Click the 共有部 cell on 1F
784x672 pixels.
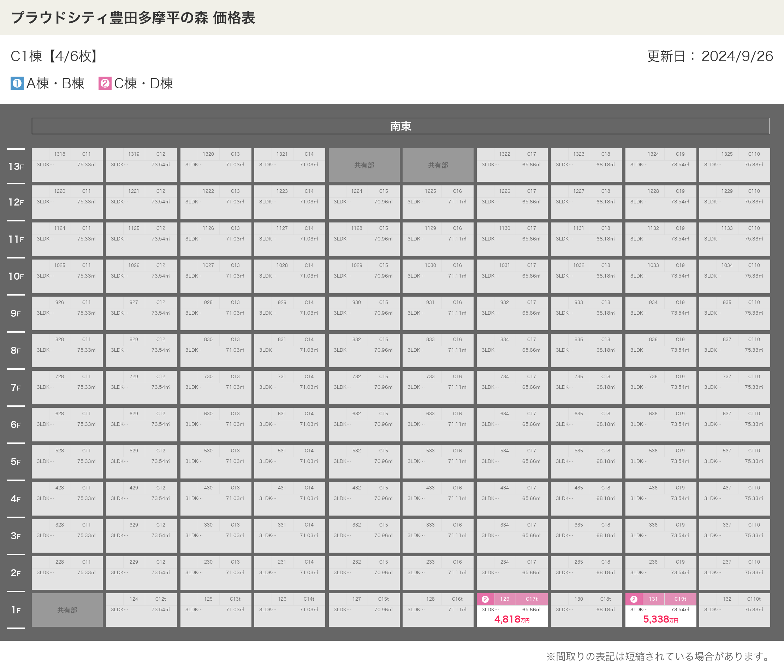click(67, 610)
